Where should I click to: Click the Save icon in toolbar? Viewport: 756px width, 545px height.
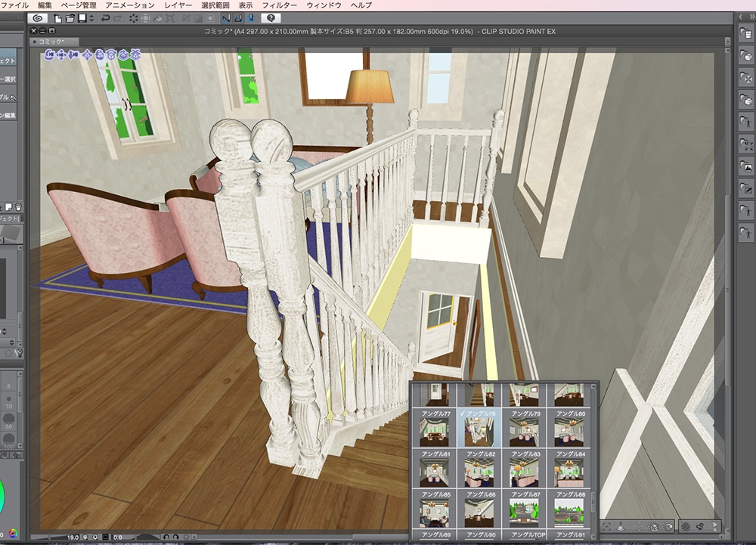(x=82, y=18)
